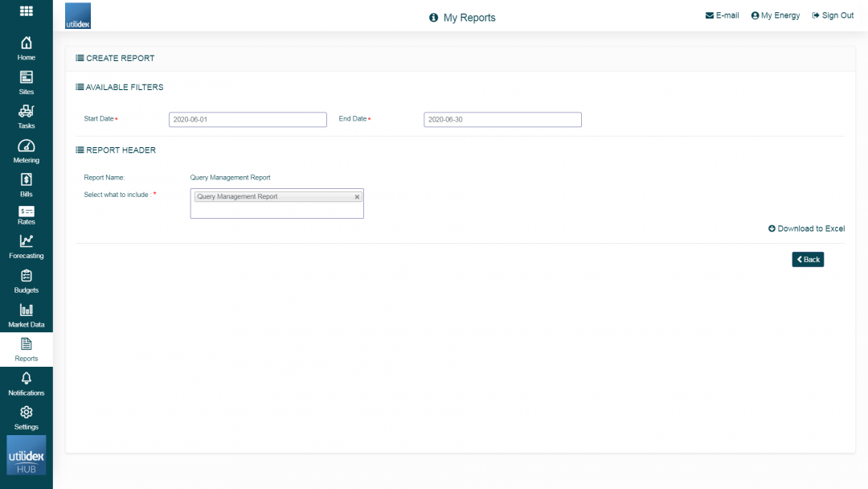The image size is (868, 489).
Task: Click the apps grid icon in the top-left corner
Action: (x=26, y=10)
